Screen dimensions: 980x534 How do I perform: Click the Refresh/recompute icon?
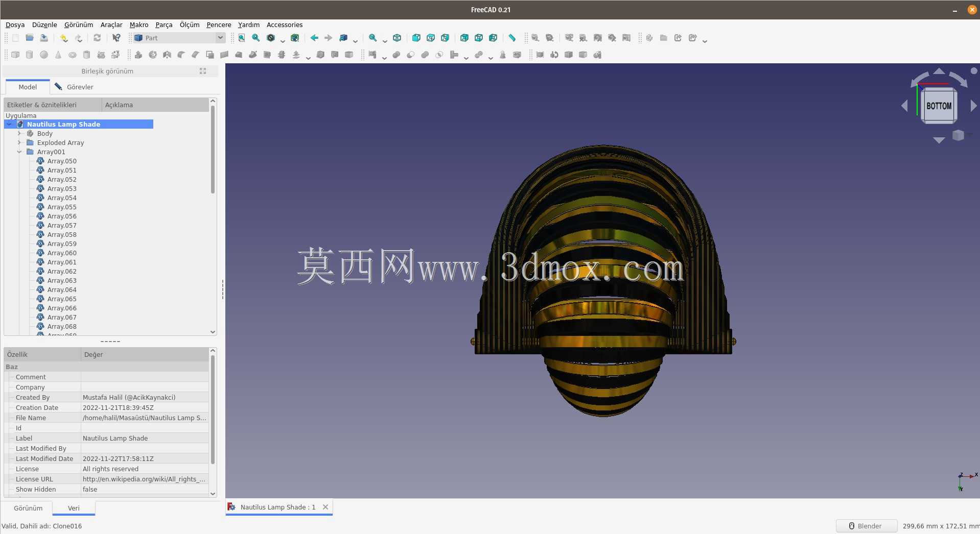click(x=97, y=38)
